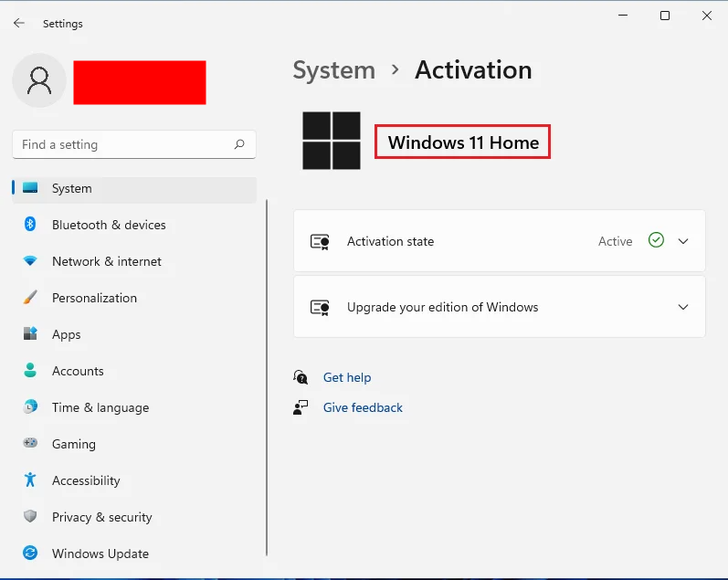Click the Find a setting search box

[x=134, y=144]
